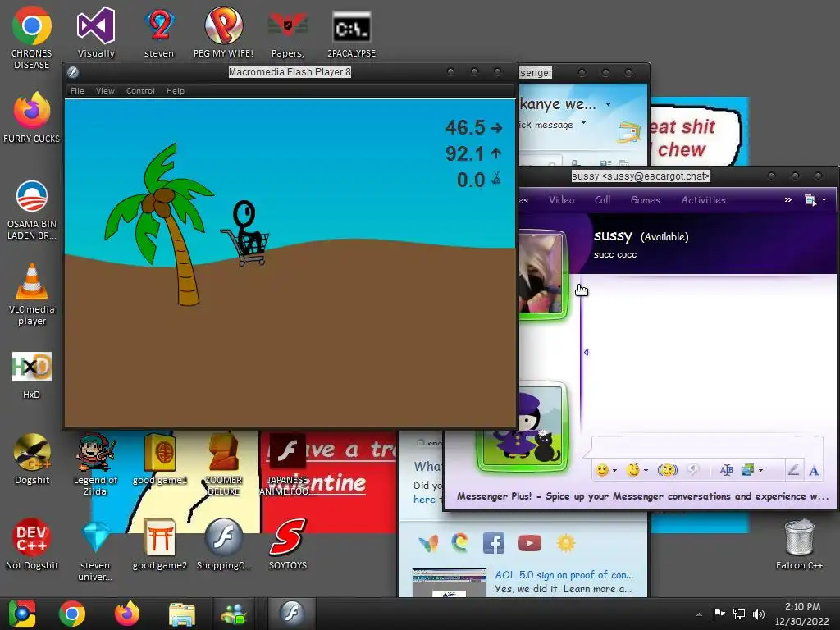Click the handwriting pen icon in chat

coord(793,470)
